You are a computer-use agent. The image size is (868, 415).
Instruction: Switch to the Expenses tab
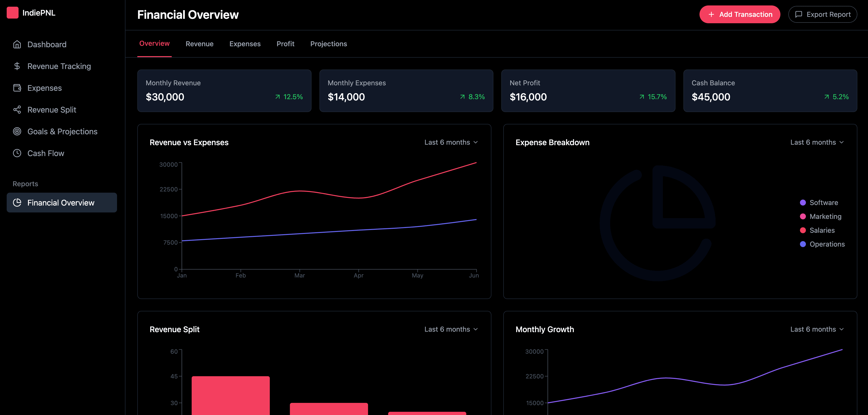coord(245,44)
